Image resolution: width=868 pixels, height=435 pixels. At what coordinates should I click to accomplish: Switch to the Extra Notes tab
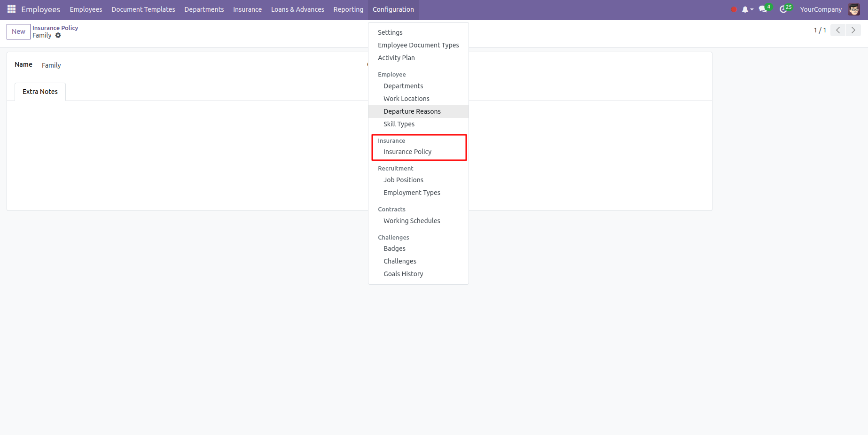pyautogui.click(x=40, y=92)
